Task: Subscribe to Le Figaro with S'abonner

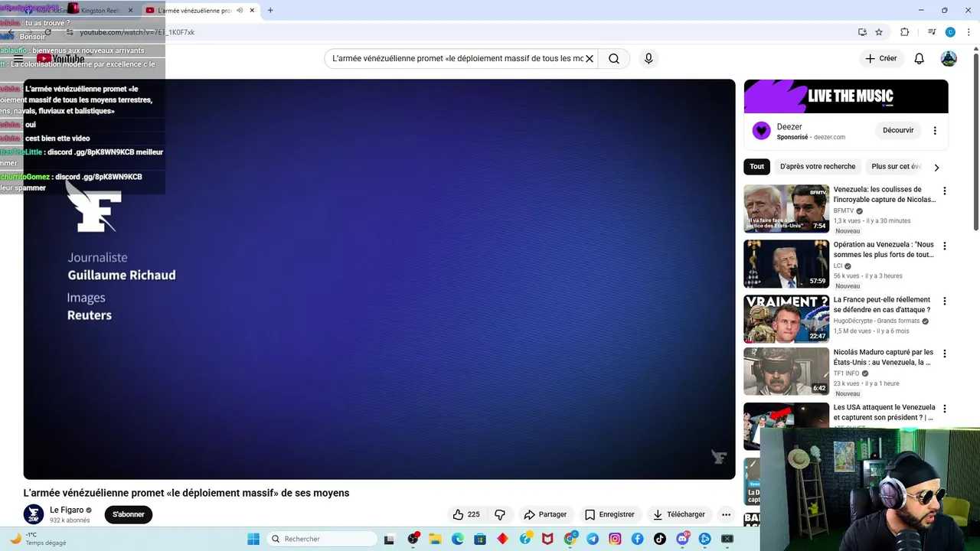Action: click(129, 514)
